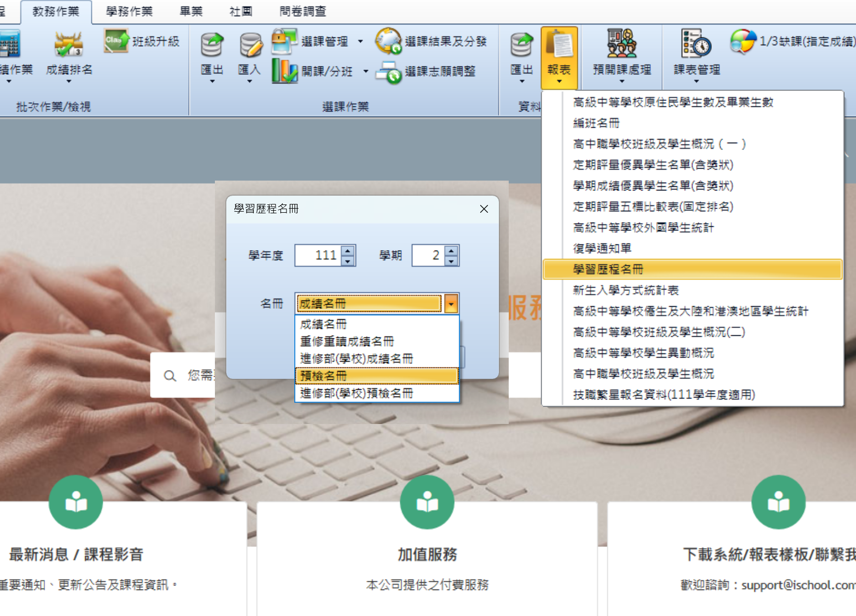The width and height of the screenshot is (856, 616).
Task: Open 選課管理 lock icon
Action: point(284,41)
